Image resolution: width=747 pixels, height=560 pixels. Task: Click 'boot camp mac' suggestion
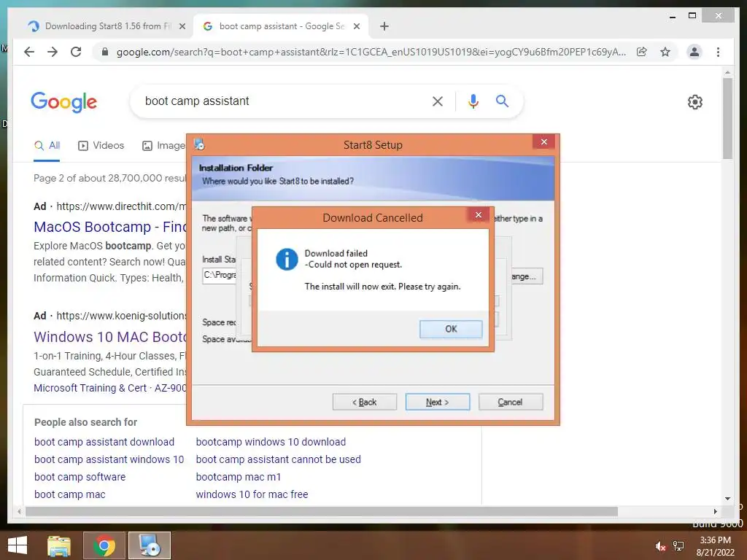pos(69,494)
